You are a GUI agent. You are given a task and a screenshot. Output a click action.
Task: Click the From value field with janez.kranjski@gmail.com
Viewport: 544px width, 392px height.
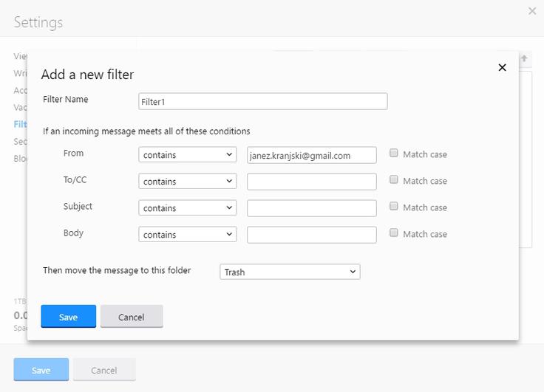(312, 155)
